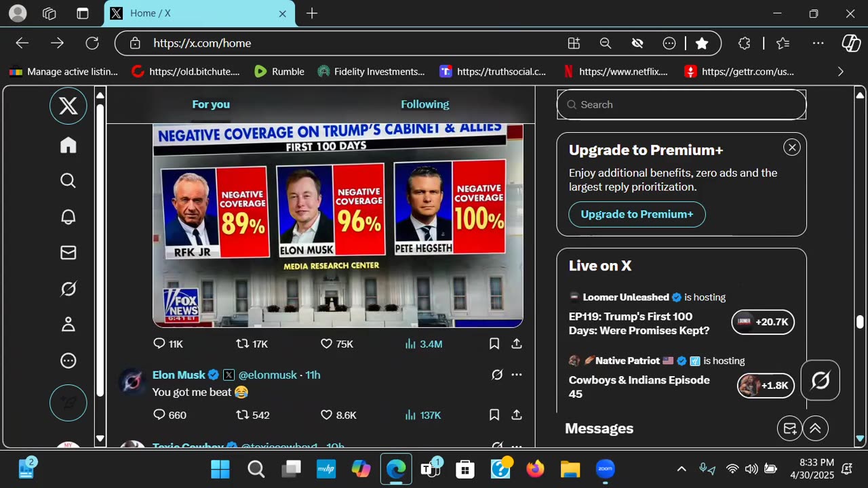Viewport: 868px width, 488px height.
Task: Zoom out magnifier icon in address bar
Action: 606,43
